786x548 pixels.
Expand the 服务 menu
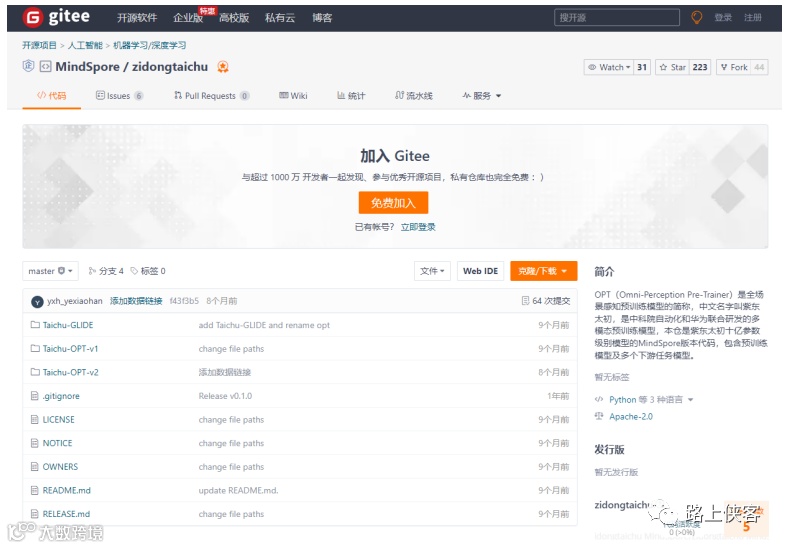481,95
